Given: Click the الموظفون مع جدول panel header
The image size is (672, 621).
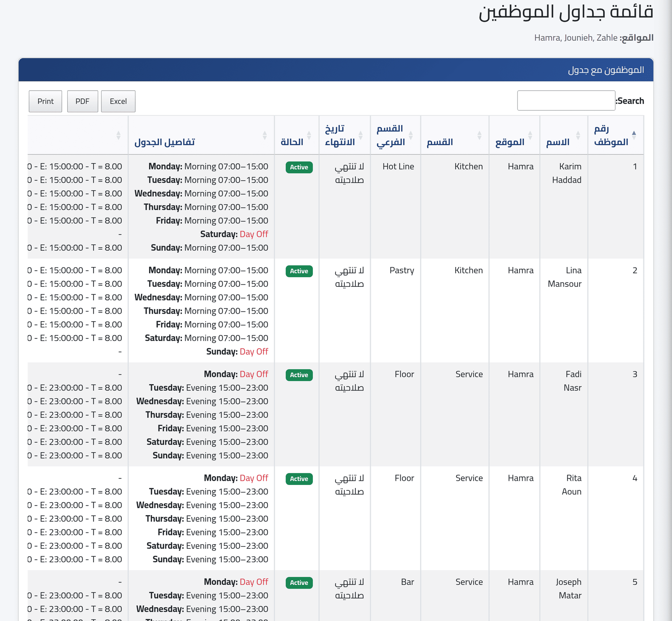Looking at the screenshot, I should click(x=336, y=70).
